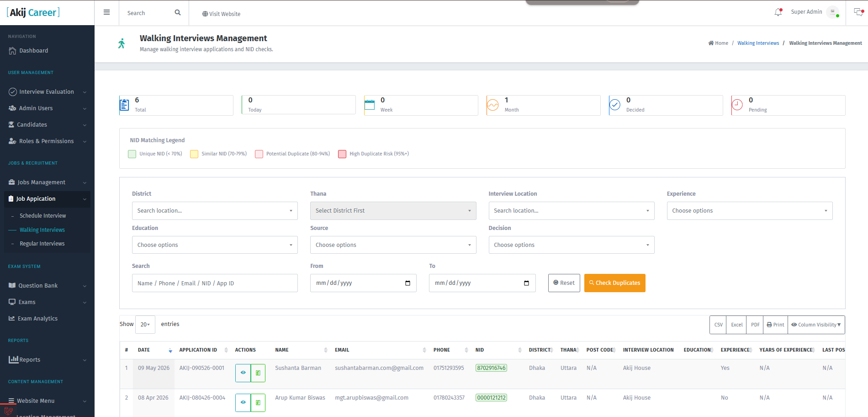Sort table by Application ID column arrows

tap(226, 350)
